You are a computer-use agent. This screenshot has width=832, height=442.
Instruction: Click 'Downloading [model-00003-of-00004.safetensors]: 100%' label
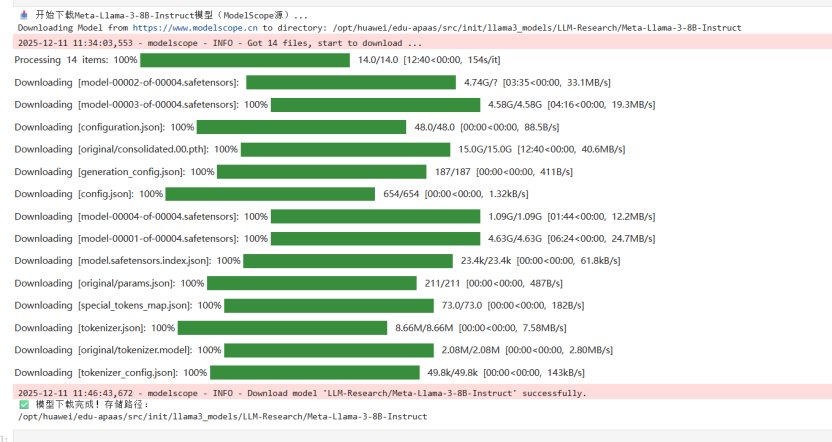pos(141,105)
